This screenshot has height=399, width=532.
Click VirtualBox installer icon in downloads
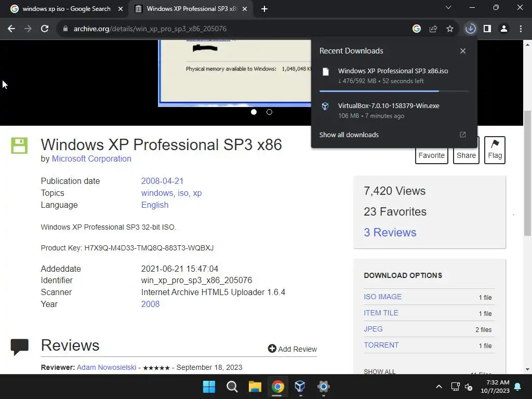coord(325,106)
